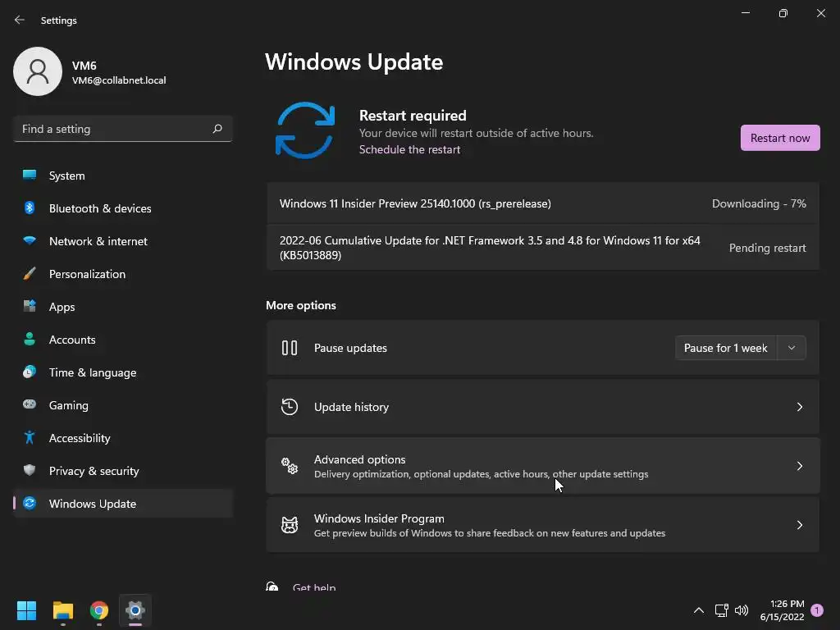Click Schedule the restart link
Screen dimensions: 840x630
409,149
